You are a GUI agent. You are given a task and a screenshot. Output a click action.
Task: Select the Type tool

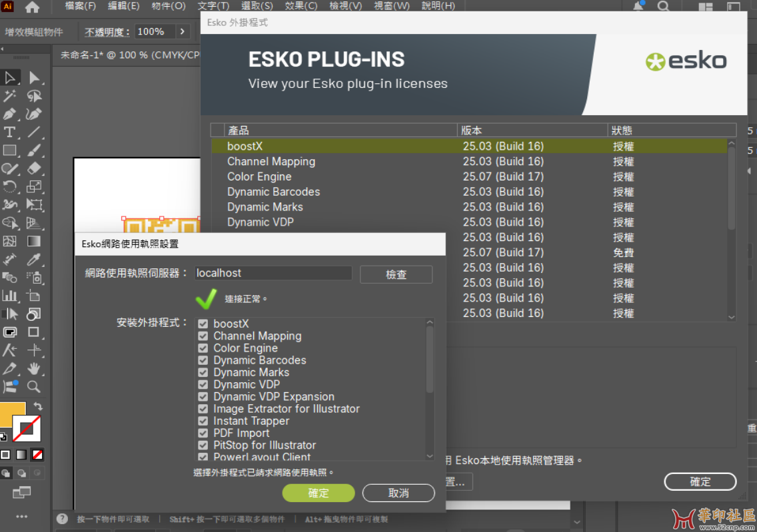[10, 132]
